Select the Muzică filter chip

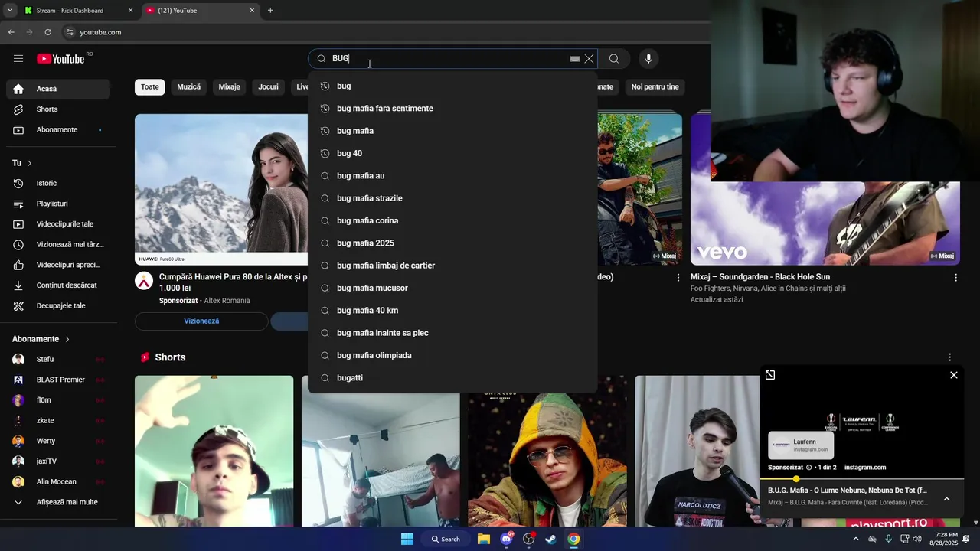[x=189, y=87]
